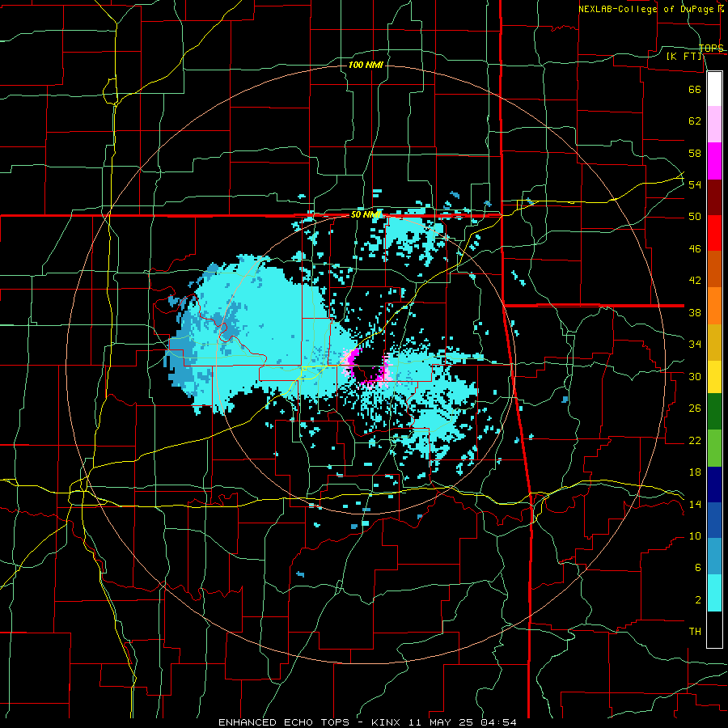This screenshot has height=728, width=728.
Task: Pick the black TH legend swatch
Action: tap(714, 629)
